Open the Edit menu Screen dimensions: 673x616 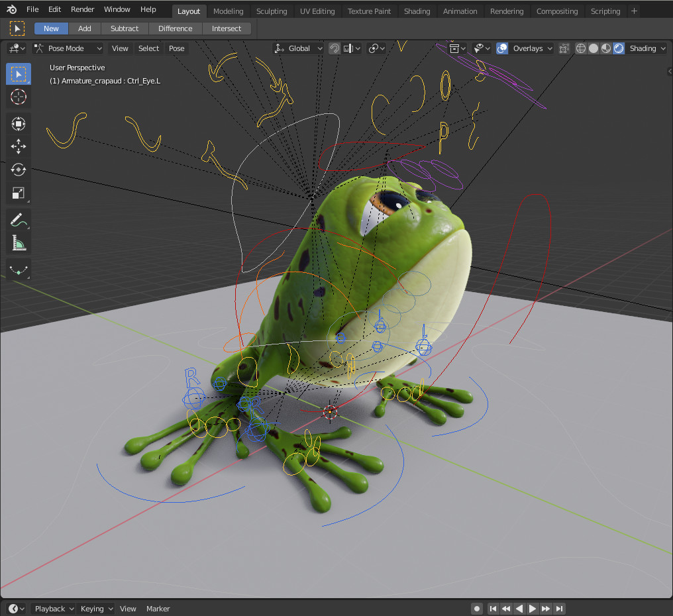[x=54, y=9]
